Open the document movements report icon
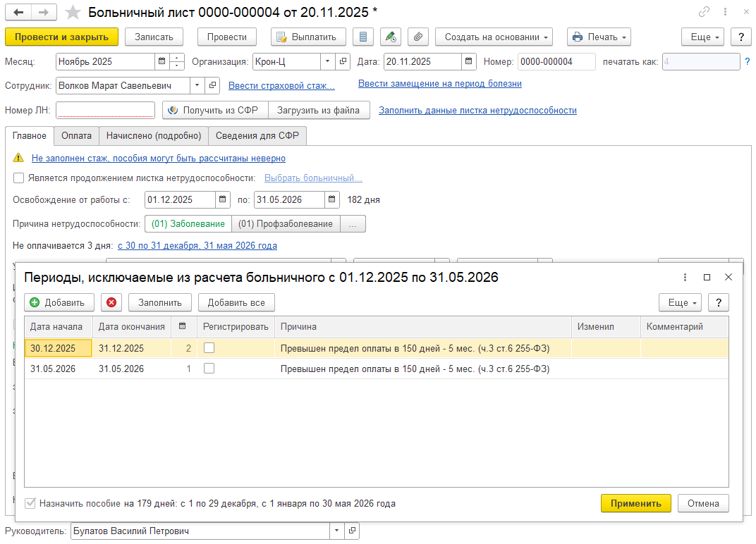Screen dimensions: 756x544 [362, 37]
